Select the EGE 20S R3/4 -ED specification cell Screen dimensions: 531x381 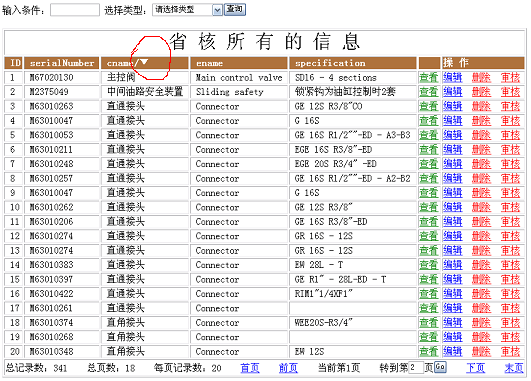tap(353, 164)
